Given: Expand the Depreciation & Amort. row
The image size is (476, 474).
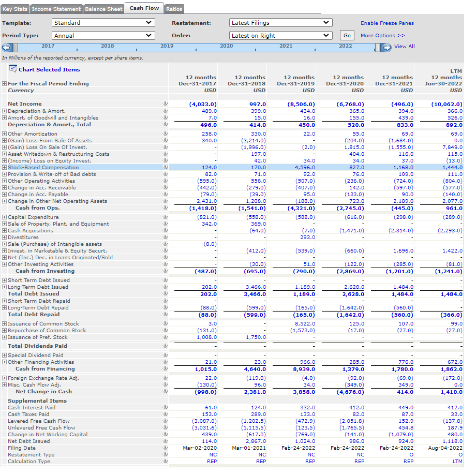Looking at the screenshot, I should click(4, 110).
